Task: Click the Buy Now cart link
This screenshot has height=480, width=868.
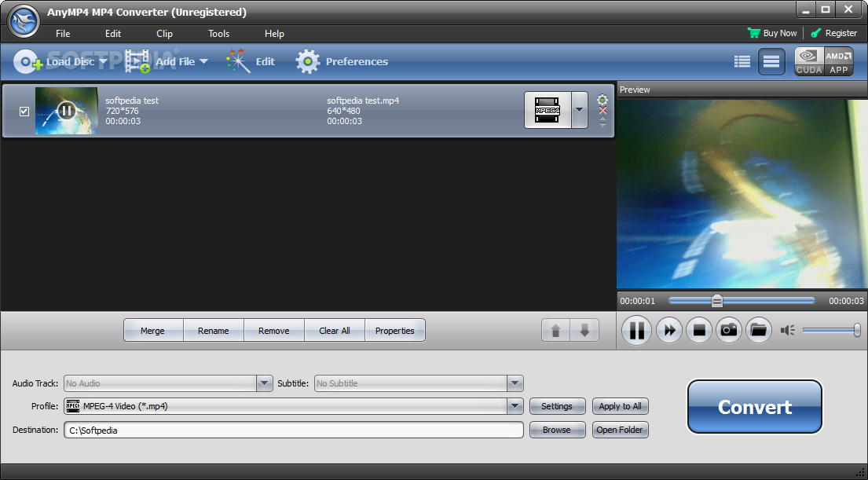Action: click(x=771, y=33)
